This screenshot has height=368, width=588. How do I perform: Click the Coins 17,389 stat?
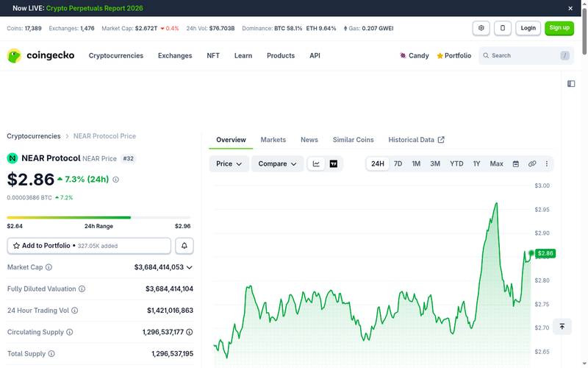pyautogui.click(x=24, y=28)
